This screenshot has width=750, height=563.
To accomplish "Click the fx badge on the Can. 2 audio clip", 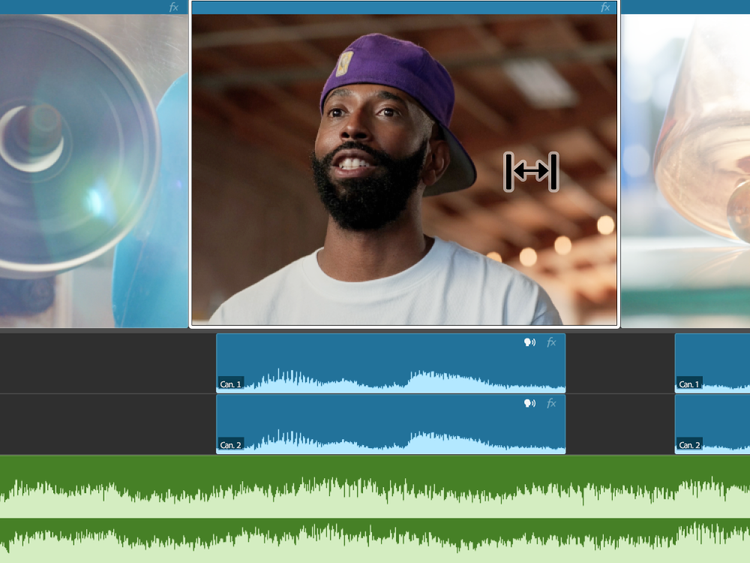I will 551,403.
